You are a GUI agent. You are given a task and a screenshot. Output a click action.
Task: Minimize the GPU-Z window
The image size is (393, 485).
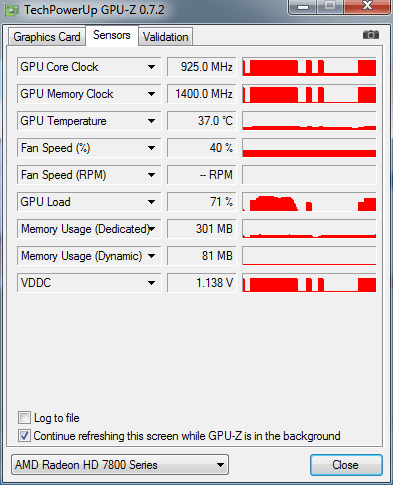tap(303, 6)
